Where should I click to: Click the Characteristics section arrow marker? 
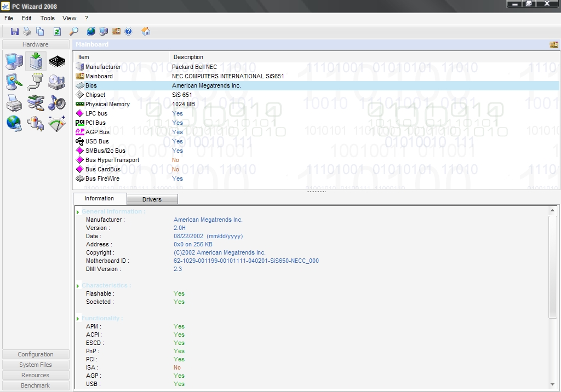click(78, 286)
